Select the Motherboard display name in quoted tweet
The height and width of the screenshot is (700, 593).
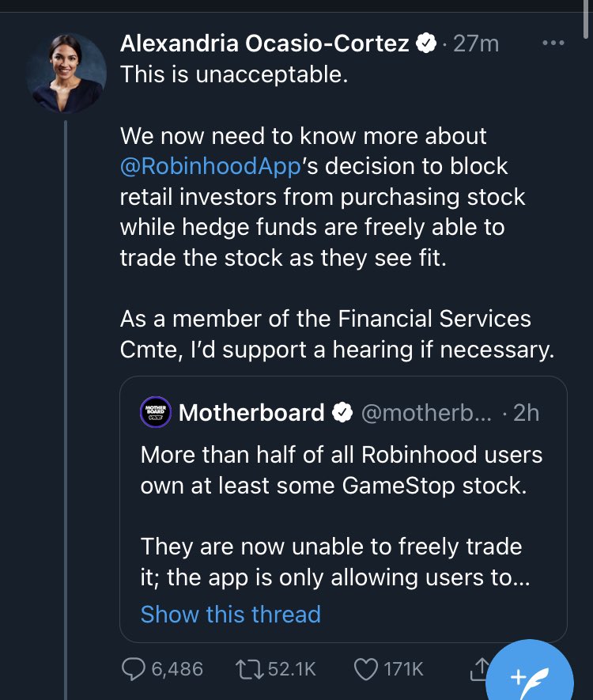(x=251, y=412)
